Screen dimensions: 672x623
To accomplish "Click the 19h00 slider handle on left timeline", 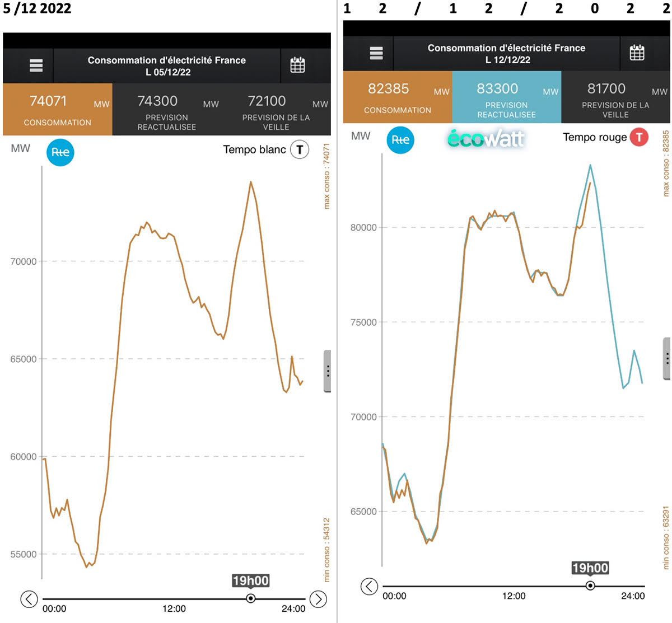I will 251,598.
